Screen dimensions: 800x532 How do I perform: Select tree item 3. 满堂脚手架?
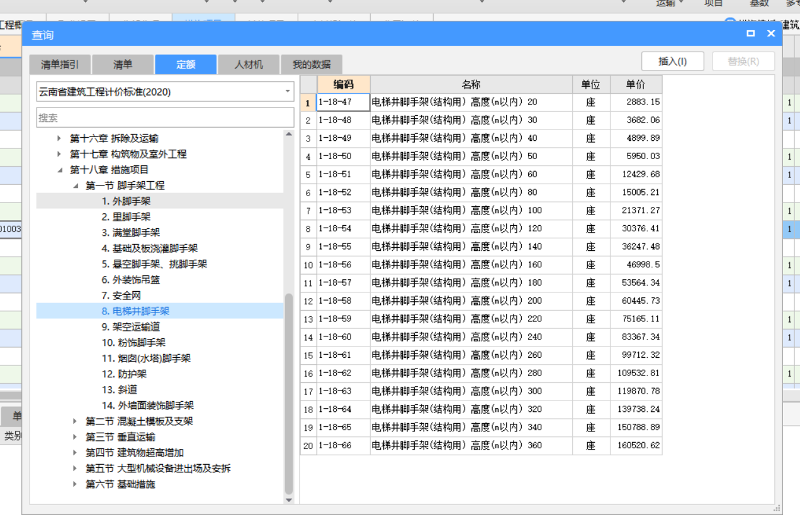tap(131, 233)
